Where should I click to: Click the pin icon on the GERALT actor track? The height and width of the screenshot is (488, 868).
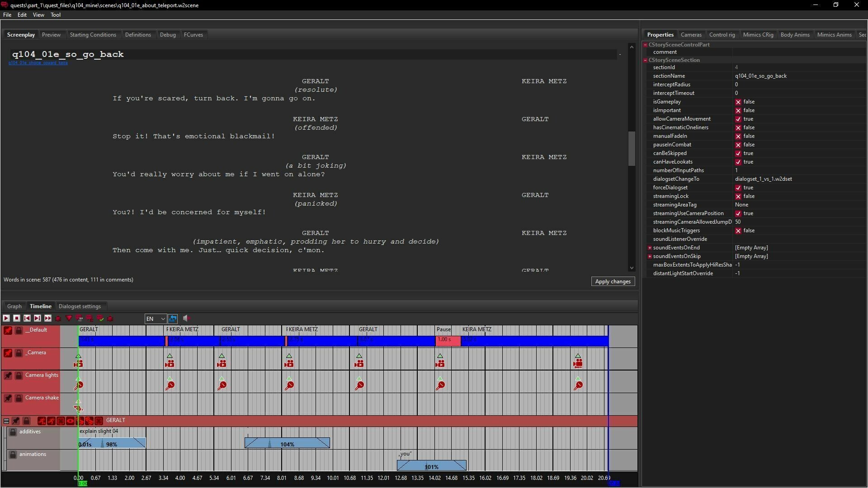[16, 421]
